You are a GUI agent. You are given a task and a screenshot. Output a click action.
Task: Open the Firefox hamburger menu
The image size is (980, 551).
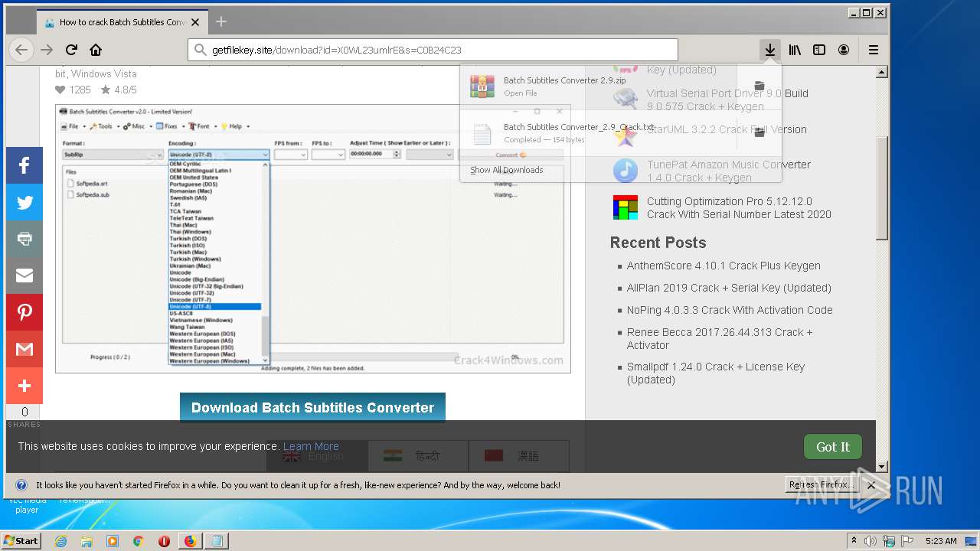point(874,50)
